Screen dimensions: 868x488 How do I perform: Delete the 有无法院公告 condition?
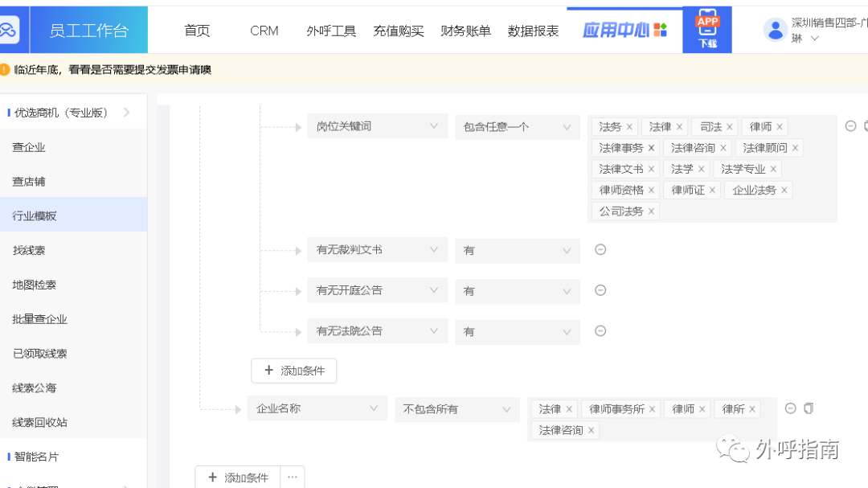tap(600, 330)
